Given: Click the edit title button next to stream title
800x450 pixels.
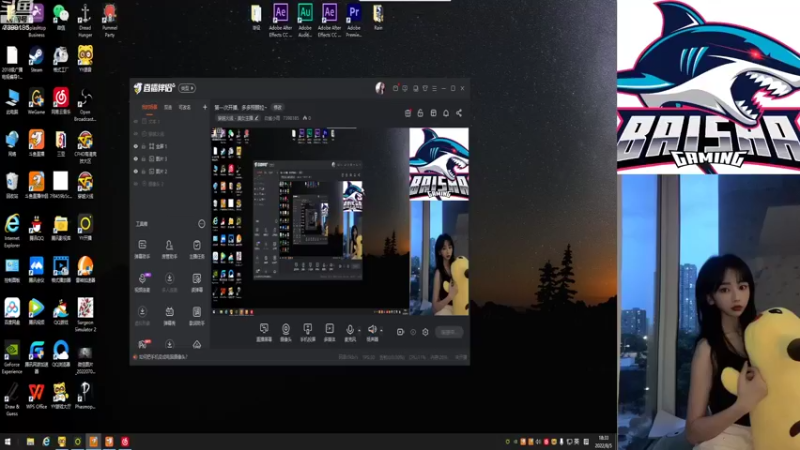Looking at the screenshot, I should tap(278, 108).
